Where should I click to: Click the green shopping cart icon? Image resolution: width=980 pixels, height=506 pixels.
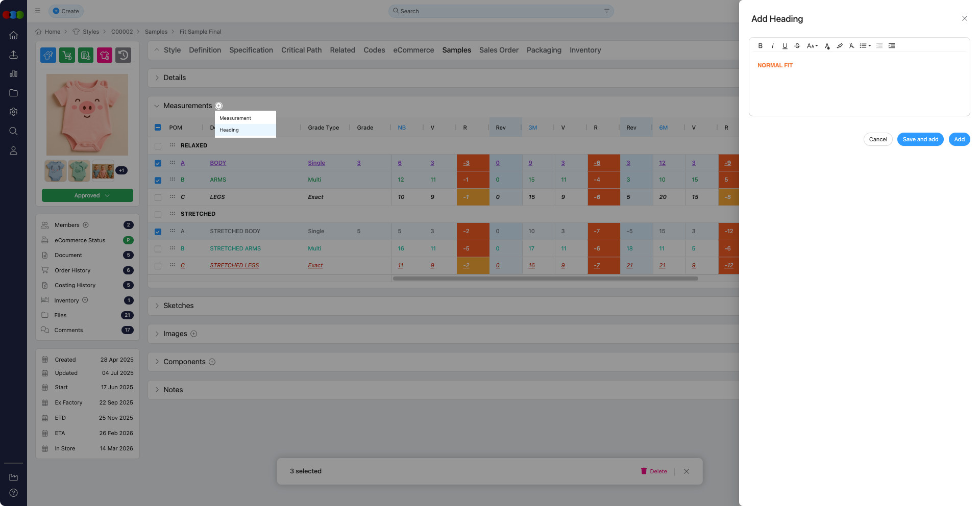click(67, 55)
